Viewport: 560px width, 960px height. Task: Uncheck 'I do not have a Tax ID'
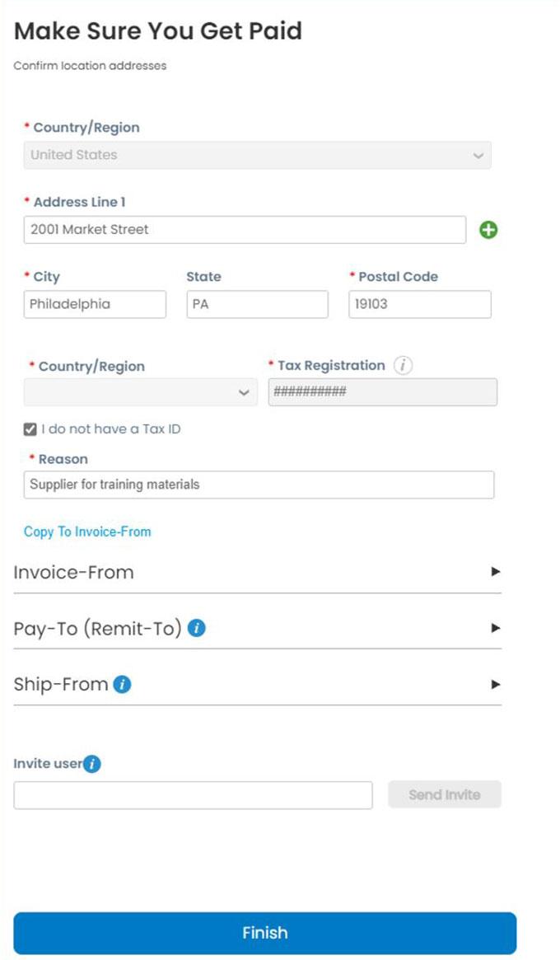30,429
